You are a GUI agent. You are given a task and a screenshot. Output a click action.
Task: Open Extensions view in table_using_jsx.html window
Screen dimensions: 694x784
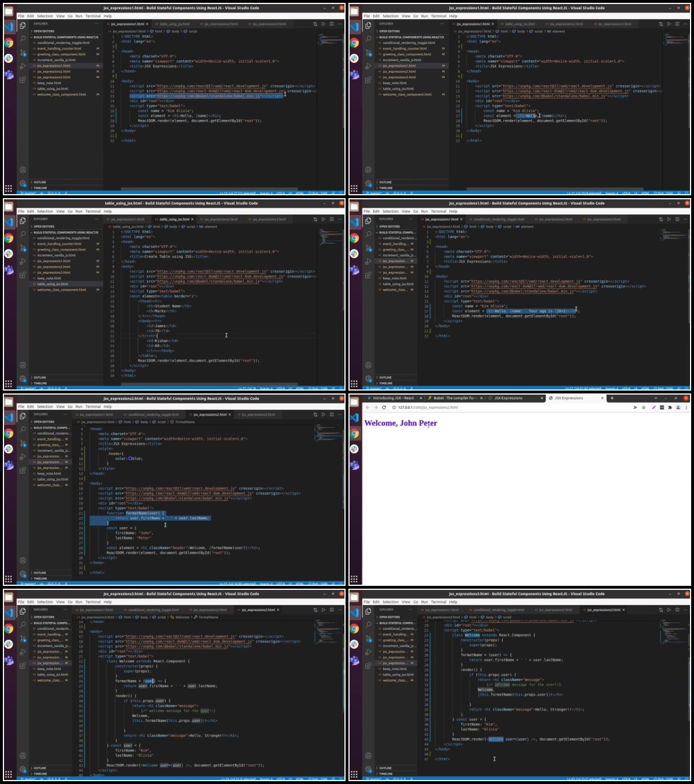(23, 275)
